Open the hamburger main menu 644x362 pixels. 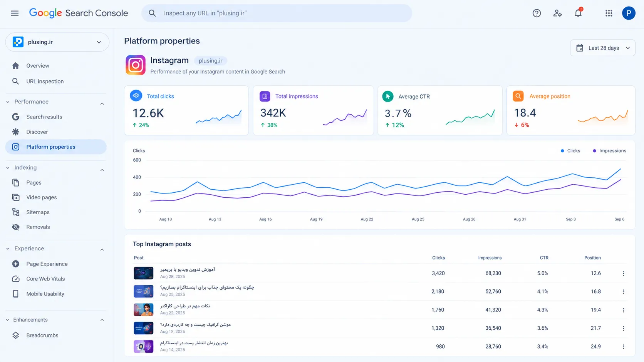click(x=15, y=13)
